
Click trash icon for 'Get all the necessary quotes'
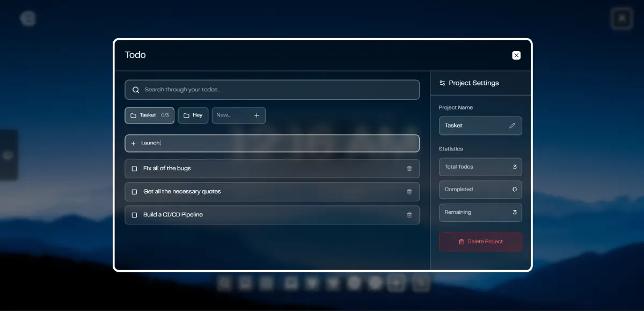409,192
